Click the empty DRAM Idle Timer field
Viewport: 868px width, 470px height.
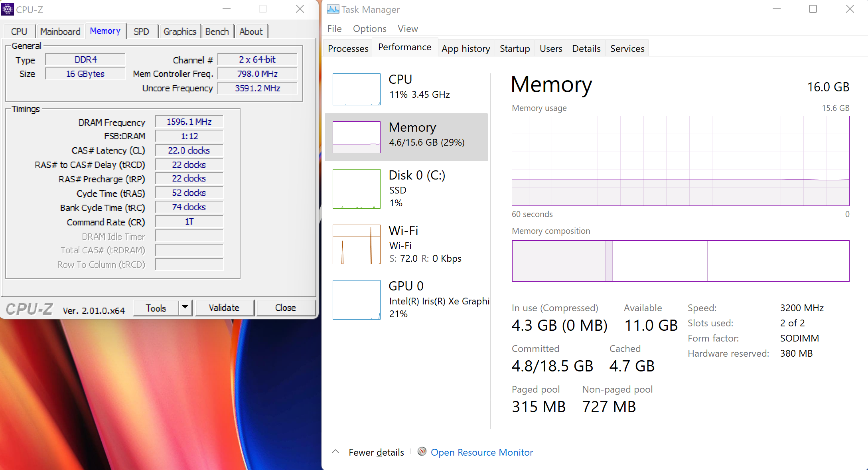[x=189, y=236]
